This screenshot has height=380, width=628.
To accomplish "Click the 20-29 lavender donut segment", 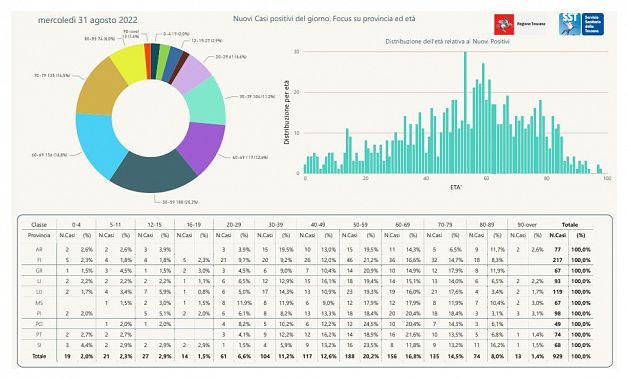I will 191,73.
